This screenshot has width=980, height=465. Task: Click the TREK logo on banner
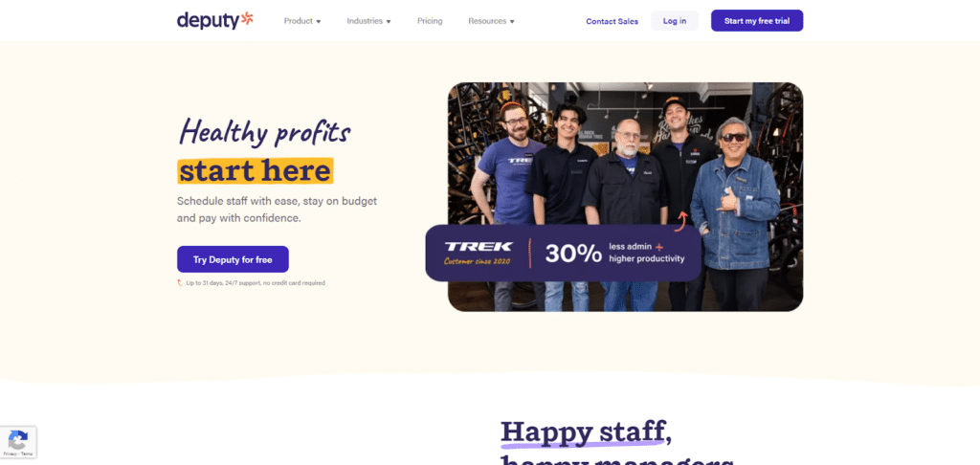tap(479, 246)
